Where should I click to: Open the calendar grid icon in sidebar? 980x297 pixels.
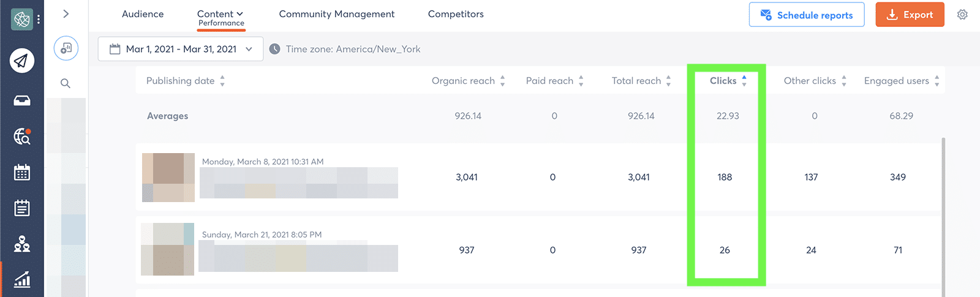(x=22, y=172)
